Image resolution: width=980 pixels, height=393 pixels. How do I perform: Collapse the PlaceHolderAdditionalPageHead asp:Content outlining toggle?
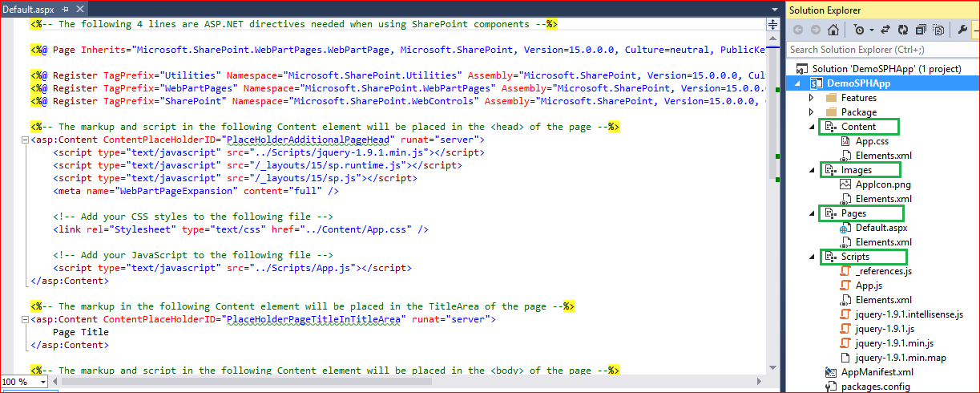pyautogui.click(x=24, y=140)
